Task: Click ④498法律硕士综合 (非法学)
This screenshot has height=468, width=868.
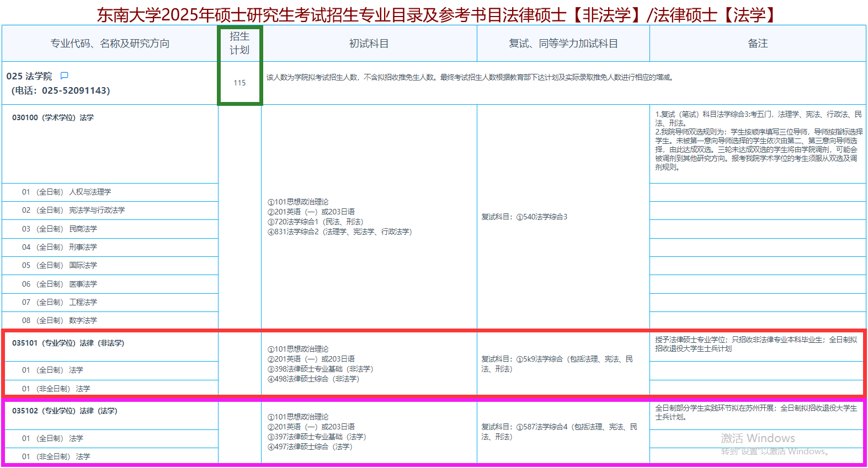Action: [x=313, y=379]
